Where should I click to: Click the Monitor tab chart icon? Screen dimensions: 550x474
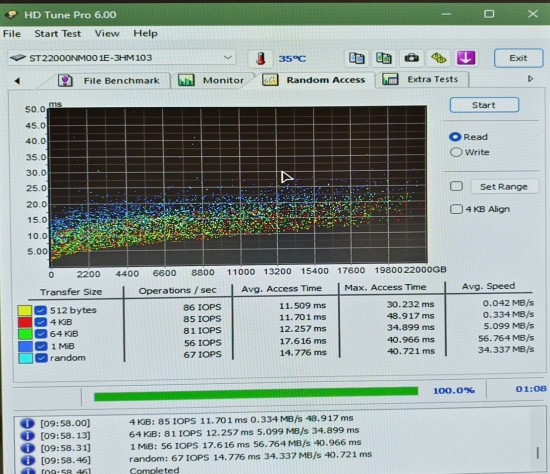click(x=186, y=80)
